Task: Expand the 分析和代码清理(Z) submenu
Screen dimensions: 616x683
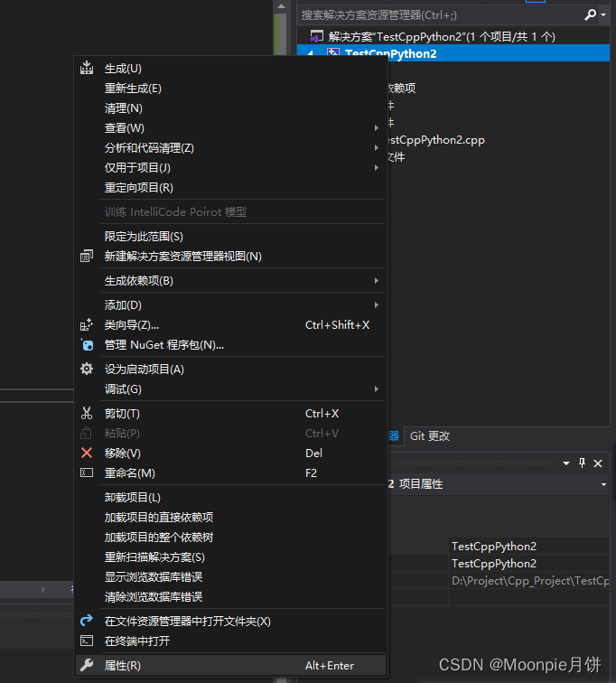Action: pos(377,148)
